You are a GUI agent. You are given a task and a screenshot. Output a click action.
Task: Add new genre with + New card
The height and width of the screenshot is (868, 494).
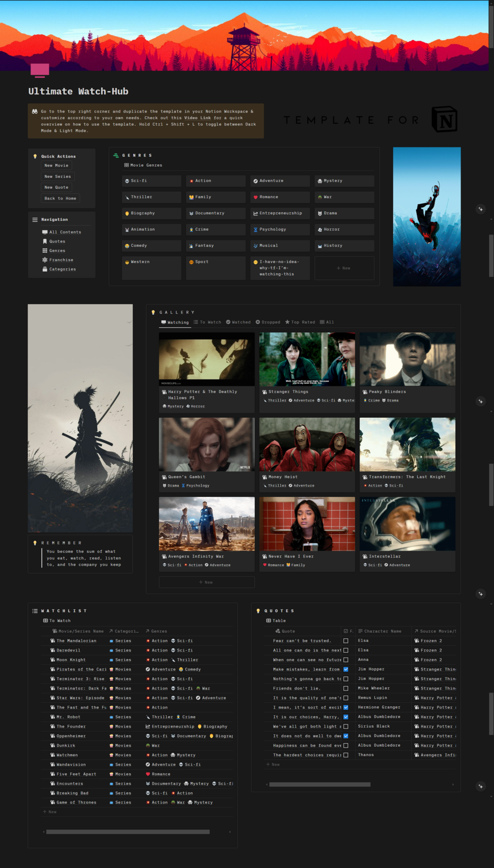point(344,268)
